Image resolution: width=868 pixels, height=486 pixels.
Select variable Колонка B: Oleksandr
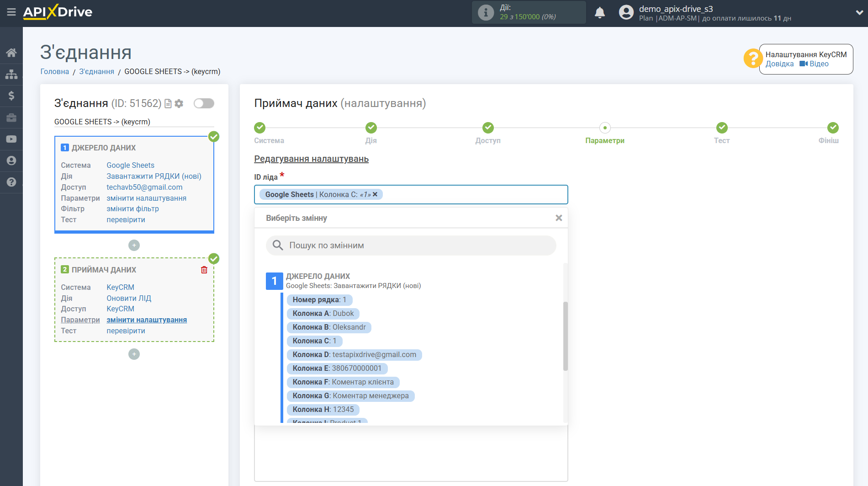[329, 327]
